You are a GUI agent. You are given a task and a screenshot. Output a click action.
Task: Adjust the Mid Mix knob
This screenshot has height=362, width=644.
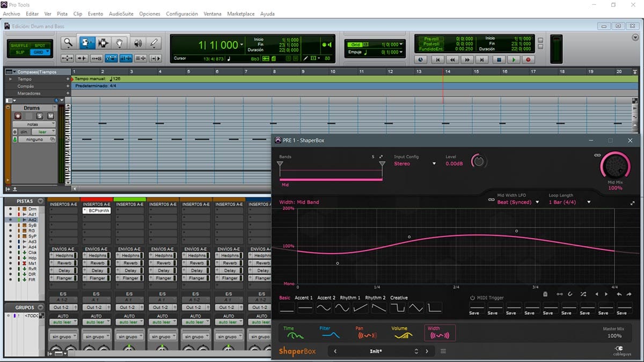tap(615, 166)
